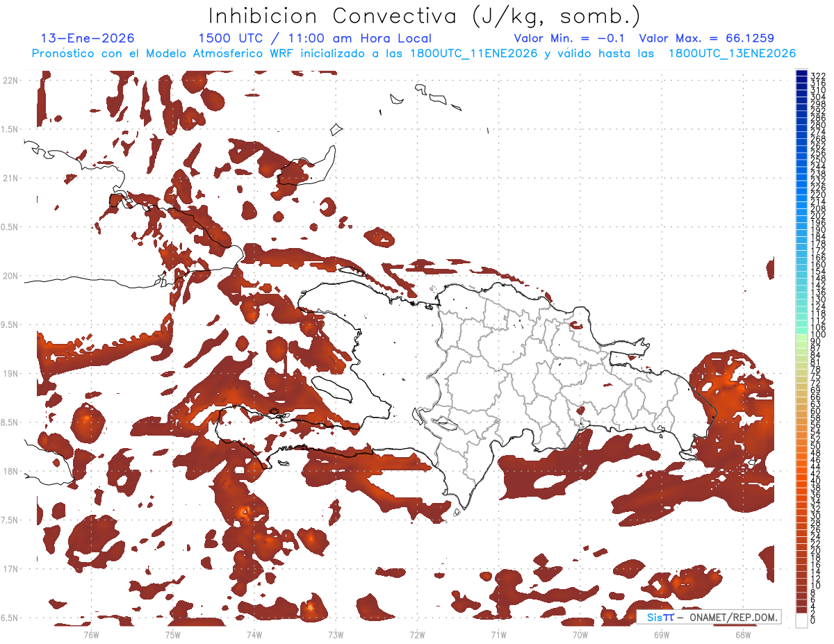The height and width of the screenshot is (644, 834).
Task: Click the "18N" latitude label
Action: point(11,471)
